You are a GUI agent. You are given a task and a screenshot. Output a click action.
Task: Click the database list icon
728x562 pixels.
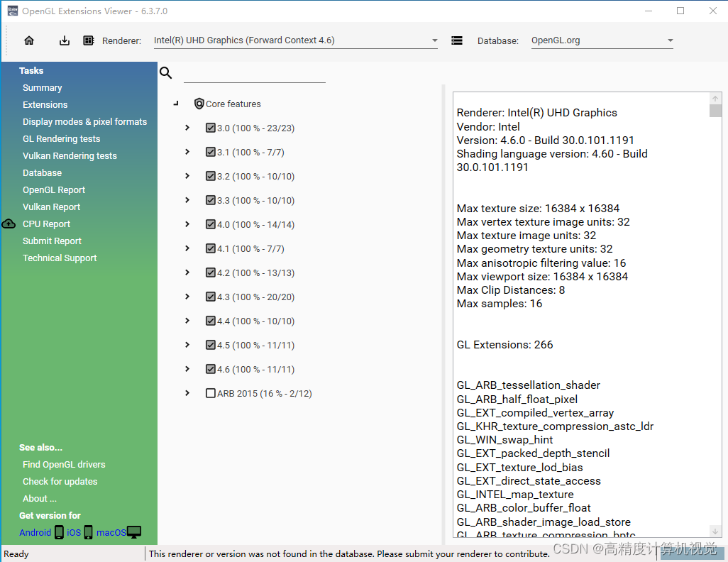coord(457,40)
